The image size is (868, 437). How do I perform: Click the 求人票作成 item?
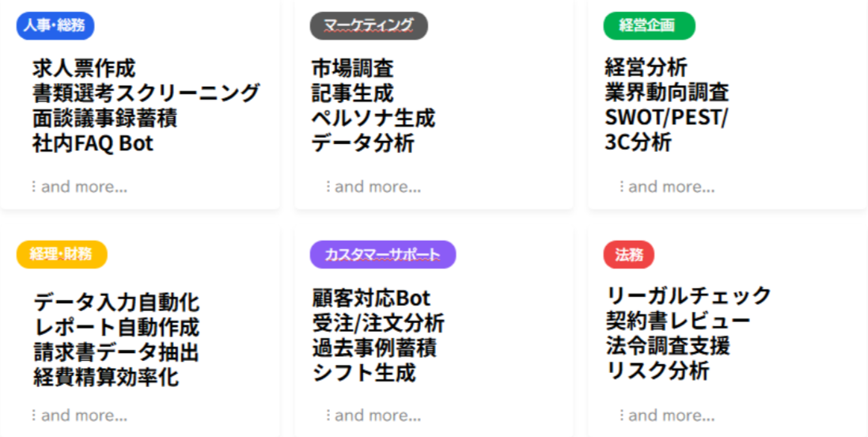point(84,68)
